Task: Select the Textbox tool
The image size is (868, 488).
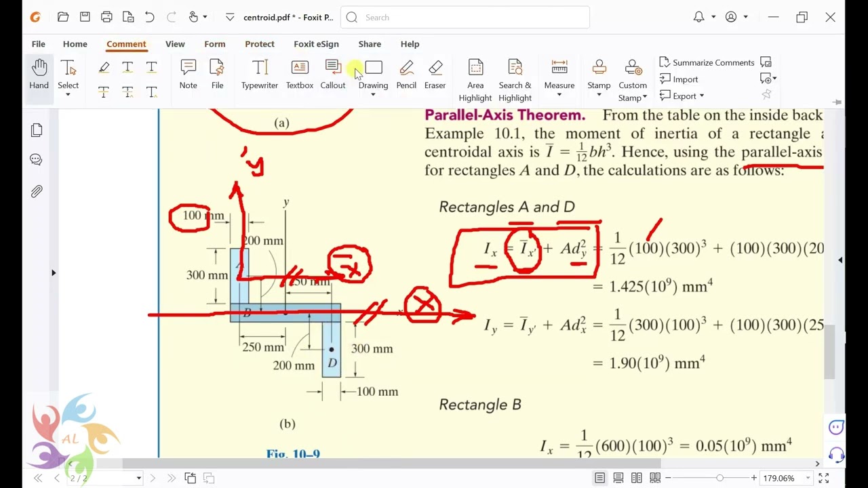Action: pyautogui.click(x=299, y=75)
